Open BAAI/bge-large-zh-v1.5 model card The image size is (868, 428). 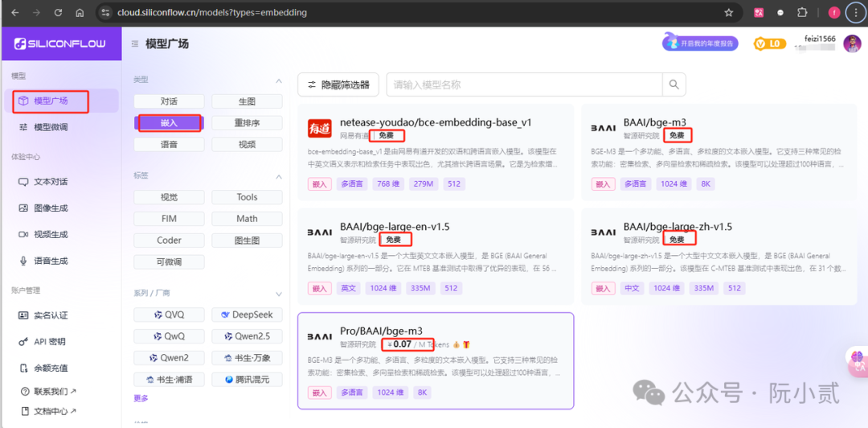click(x=719, y=256)
